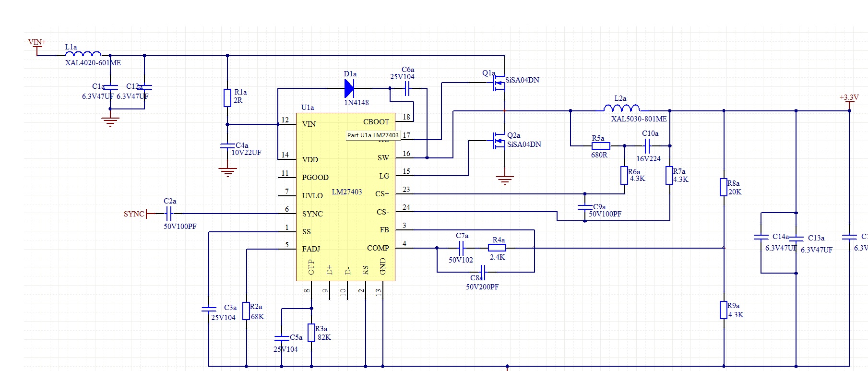Click the 50V200PF value text

[482, 287]
